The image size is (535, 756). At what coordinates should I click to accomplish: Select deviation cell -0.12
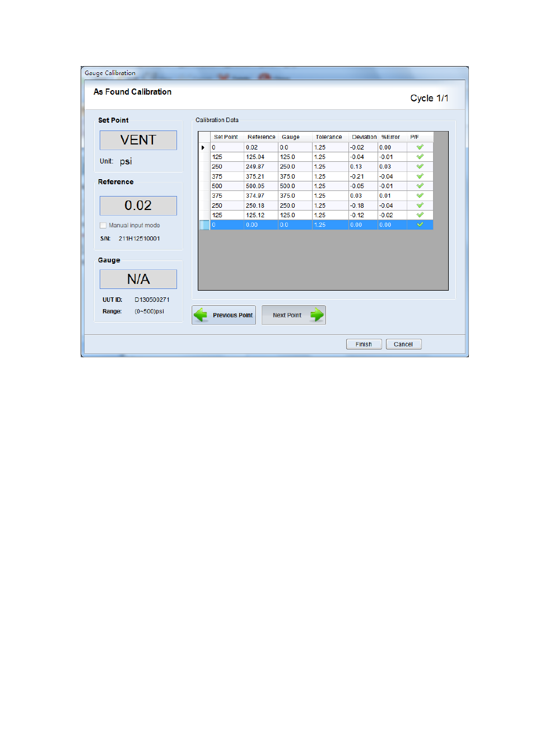point(364,215)
